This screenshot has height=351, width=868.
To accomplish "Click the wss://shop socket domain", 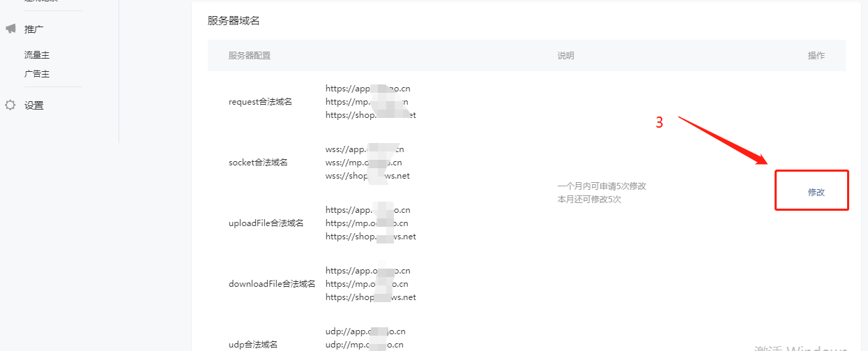I will coord(368,176).
